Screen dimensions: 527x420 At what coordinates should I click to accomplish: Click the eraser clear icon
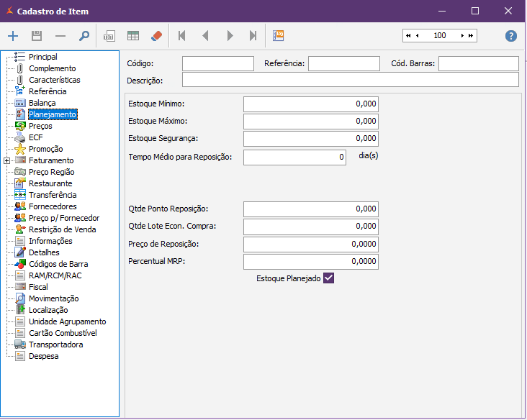point(157,35)
